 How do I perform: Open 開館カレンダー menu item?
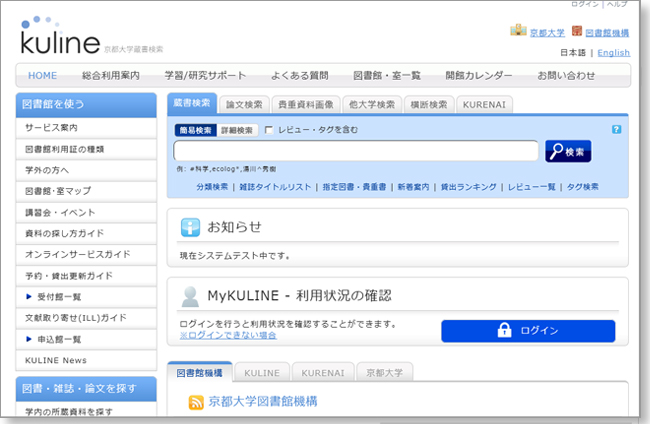tap(479, 76)
